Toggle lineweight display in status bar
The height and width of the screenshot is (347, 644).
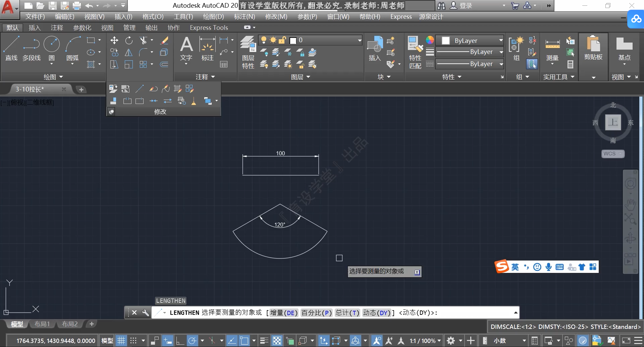[264, 341]
